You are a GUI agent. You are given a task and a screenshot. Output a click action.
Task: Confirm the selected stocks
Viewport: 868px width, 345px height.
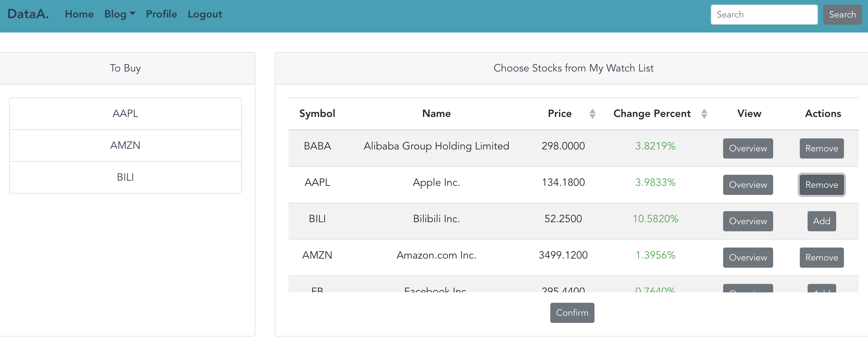pos(572,313)
